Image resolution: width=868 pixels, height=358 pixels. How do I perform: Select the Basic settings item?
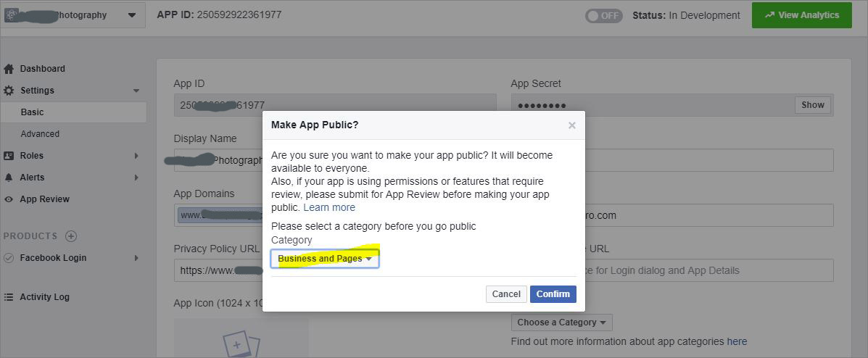(x=73, y=112)
